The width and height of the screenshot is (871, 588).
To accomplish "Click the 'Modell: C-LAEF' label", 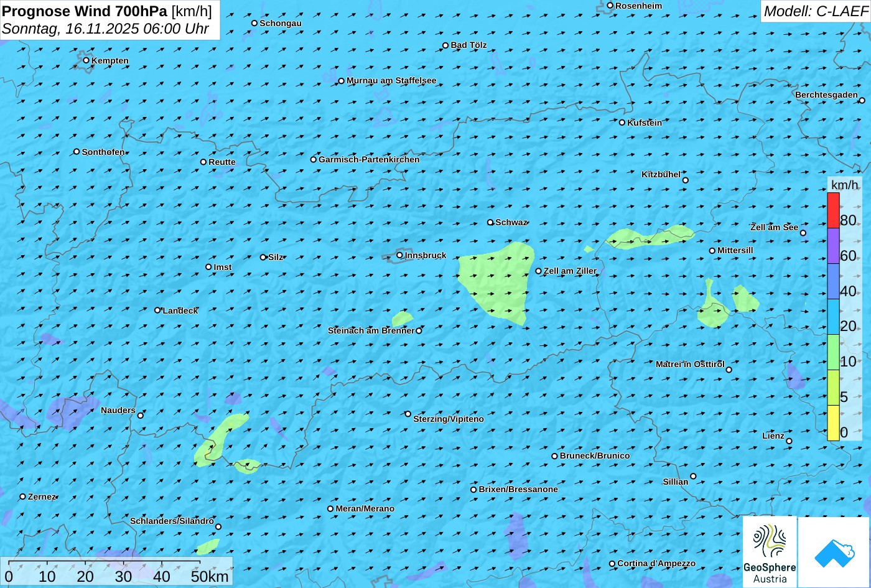I will [x=815, y=11].
